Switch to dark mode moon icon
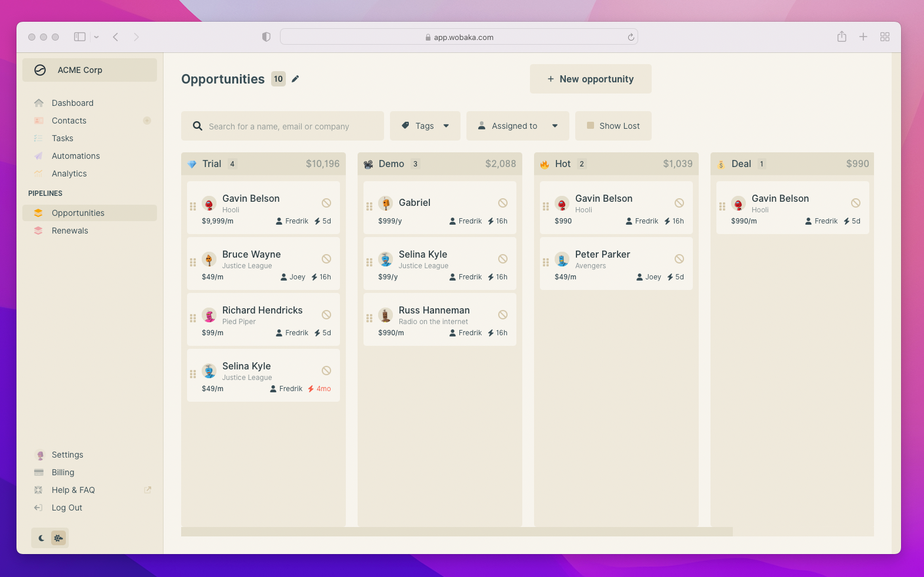Image resolution: width=924 pixels, height=577 pixels. (x=41, y=538)
